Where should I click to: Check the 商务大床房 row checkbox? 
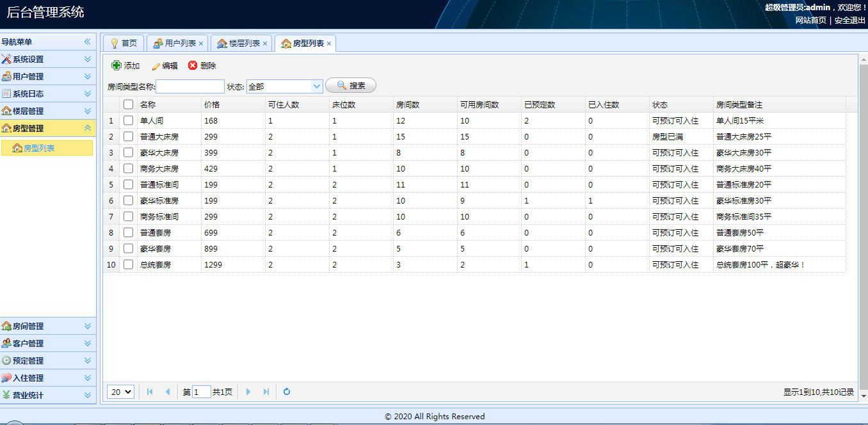click(129, 168)
